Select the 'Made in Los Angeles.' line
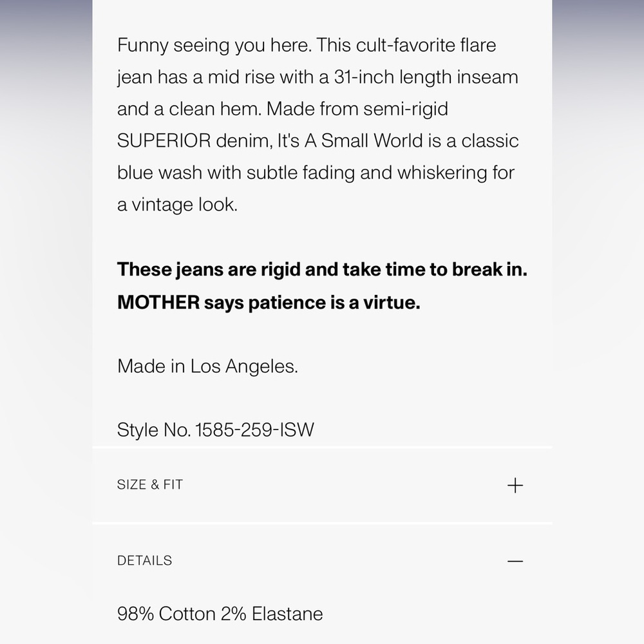Viewport: 644px width, 644px height. coord(207,366)
